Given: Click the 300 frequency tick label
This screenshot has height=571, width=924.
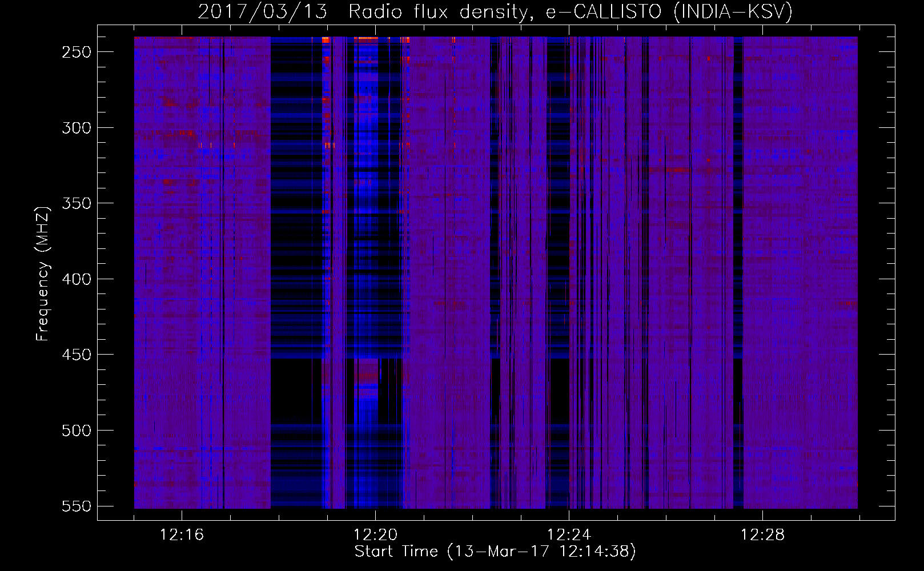Looking at the screenshot, I should (x=77, y=128).
